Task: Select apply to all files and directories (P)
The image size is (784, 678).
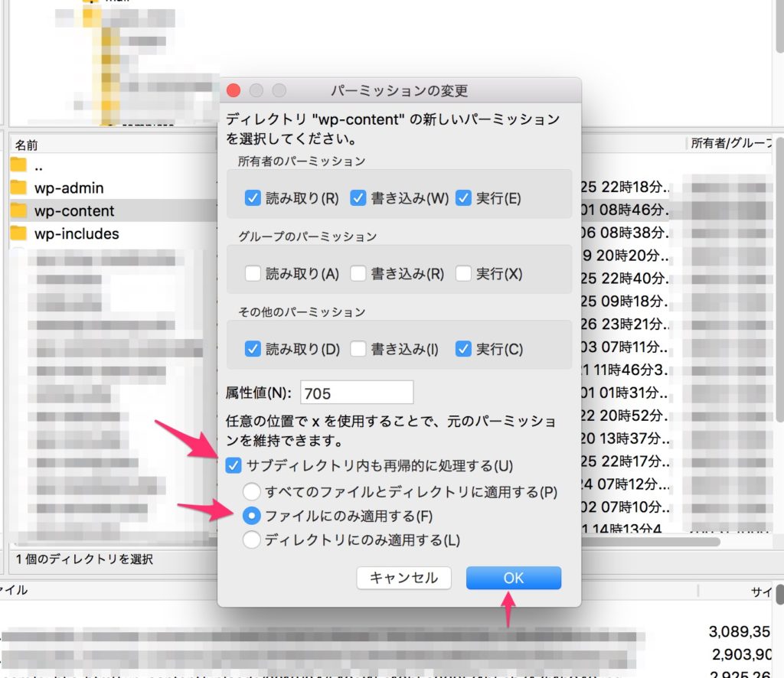Action: point(251,491)
